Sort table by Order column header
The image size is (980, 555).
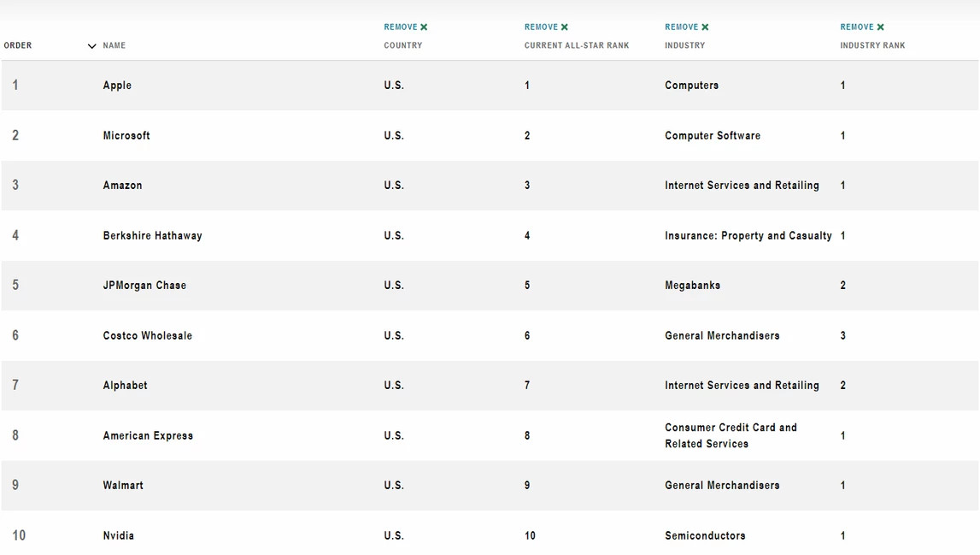[17, 45]
